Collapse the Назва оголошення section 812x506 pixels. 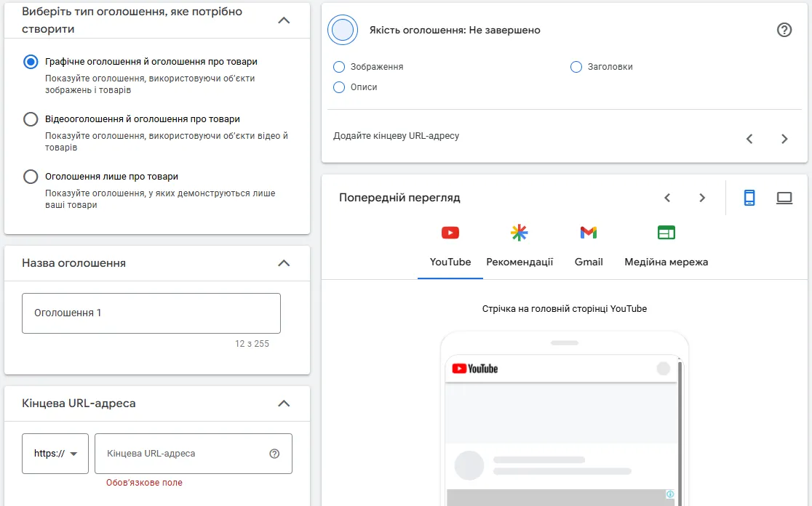[x=284, y=263]
